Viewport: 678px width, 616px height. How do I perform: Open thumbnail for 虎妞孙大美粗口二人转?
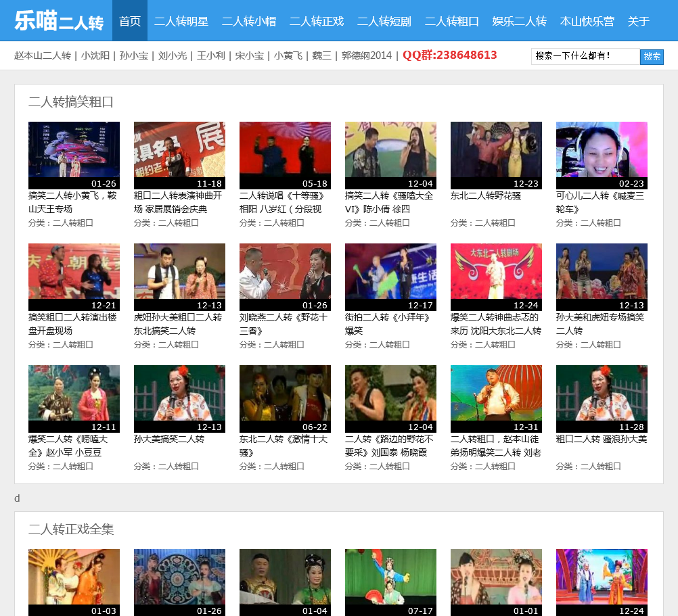[x=179, y=277]
